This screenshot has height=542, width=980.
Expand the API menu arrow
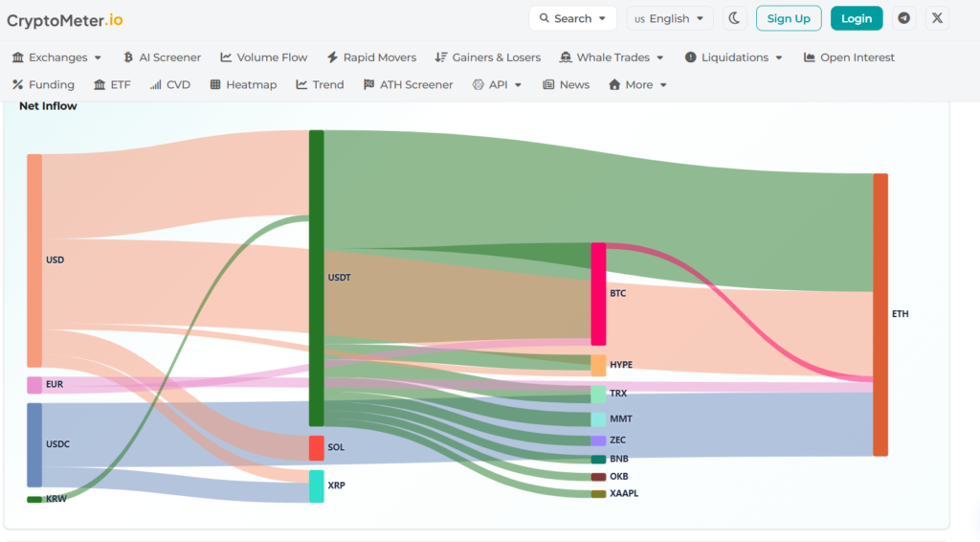[x=518, y=85]
